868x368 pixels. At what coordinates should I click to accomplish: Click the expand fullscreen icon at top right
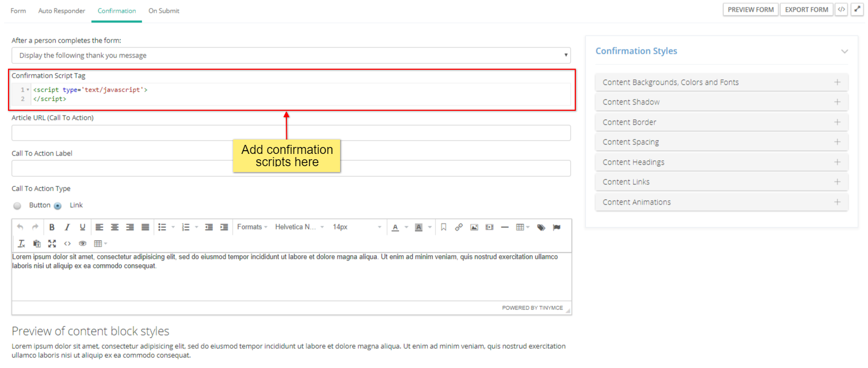click(x=857, y=10)
